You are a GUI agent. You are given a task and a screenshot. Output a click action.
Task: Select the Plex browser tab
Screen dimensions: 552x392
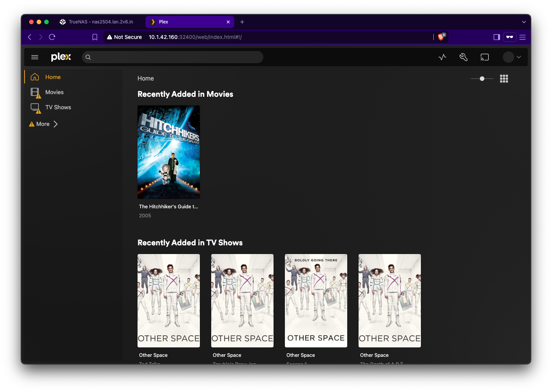tap(190, 22)
